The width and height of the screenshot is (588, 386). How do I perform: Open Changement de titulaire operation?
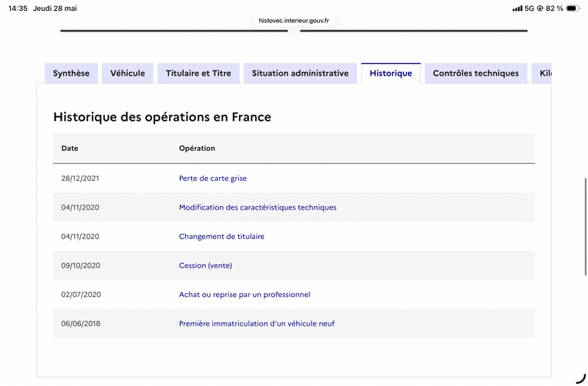[x=222, y=236]
